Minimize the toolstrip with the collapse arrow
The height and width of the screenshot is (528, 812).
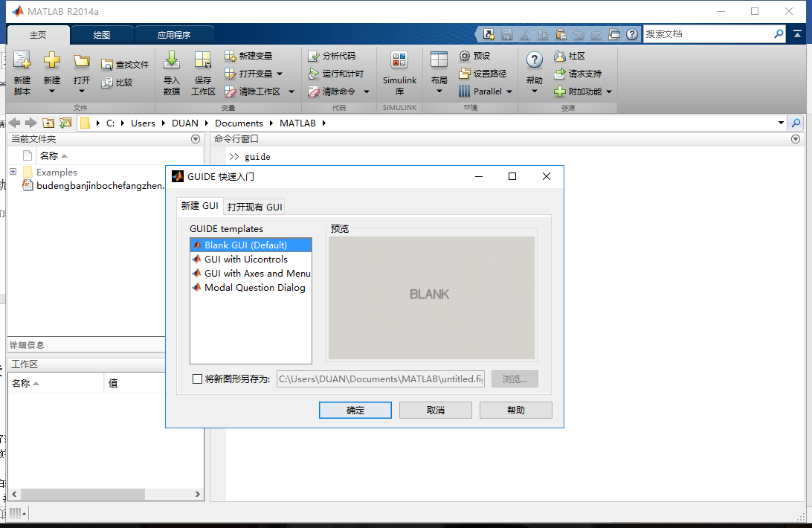(797, 33)
